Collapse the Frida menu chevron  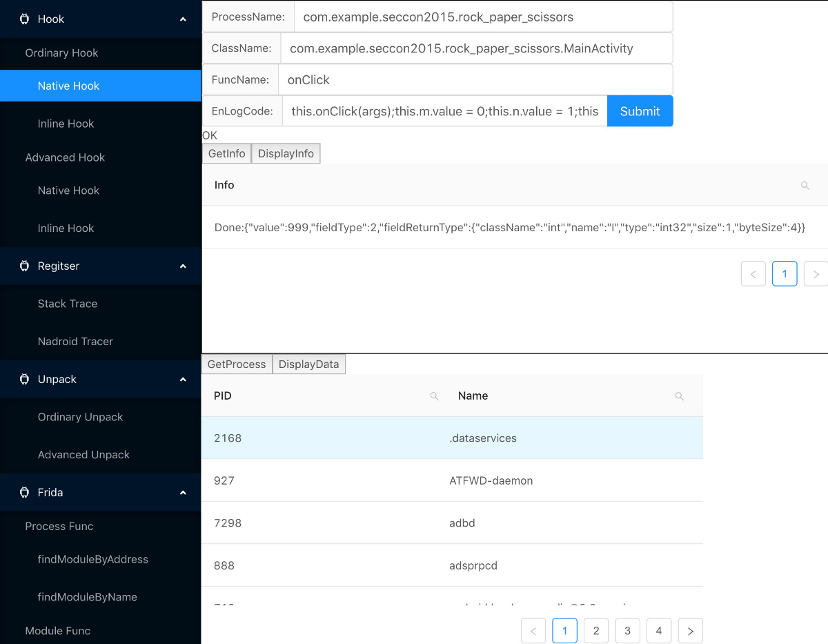click(183, 492)
